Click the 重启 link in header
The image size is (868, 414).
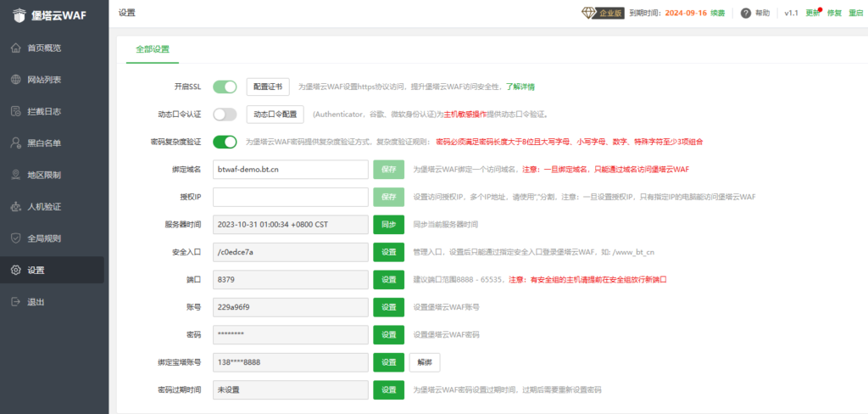point(856,14)
